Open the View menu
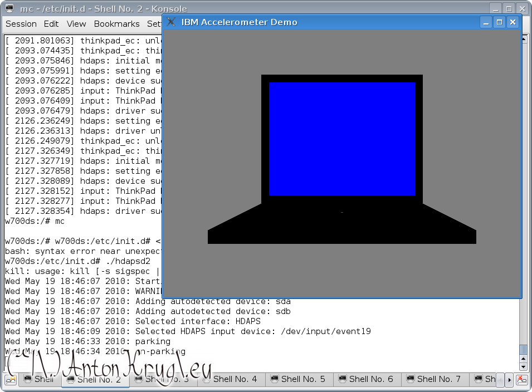The height and width of the screenshot is (392, 532). 76,24
